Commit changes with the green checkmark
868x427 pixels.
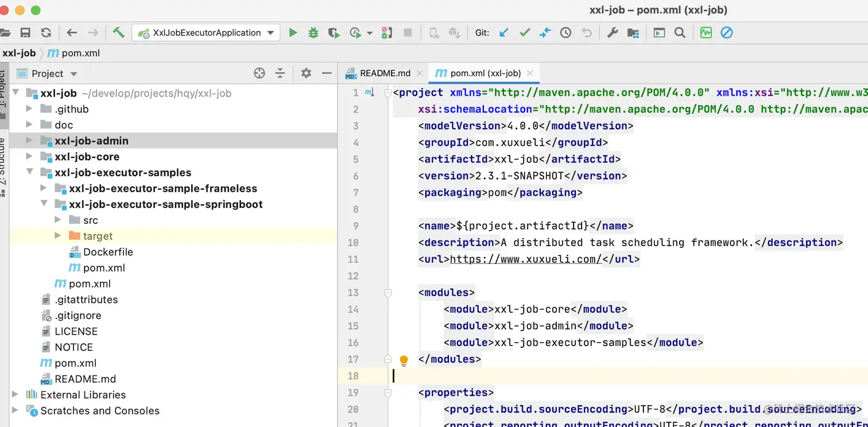[x=525, y=33]
